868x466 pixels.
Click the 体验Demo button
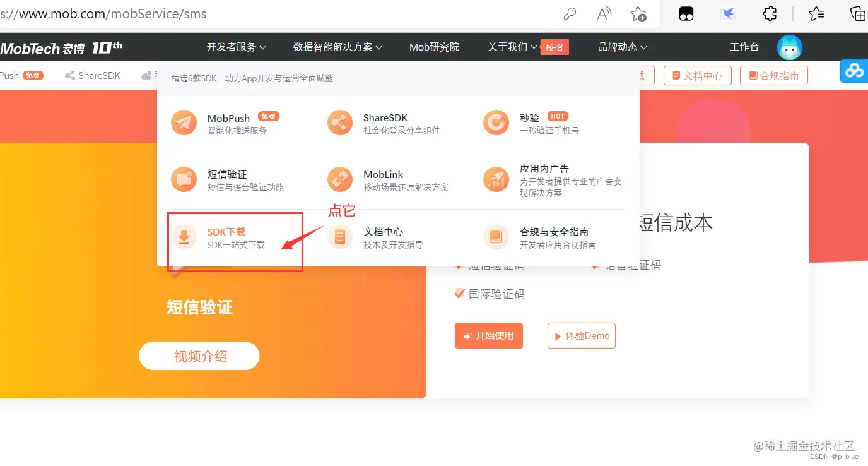582,336
